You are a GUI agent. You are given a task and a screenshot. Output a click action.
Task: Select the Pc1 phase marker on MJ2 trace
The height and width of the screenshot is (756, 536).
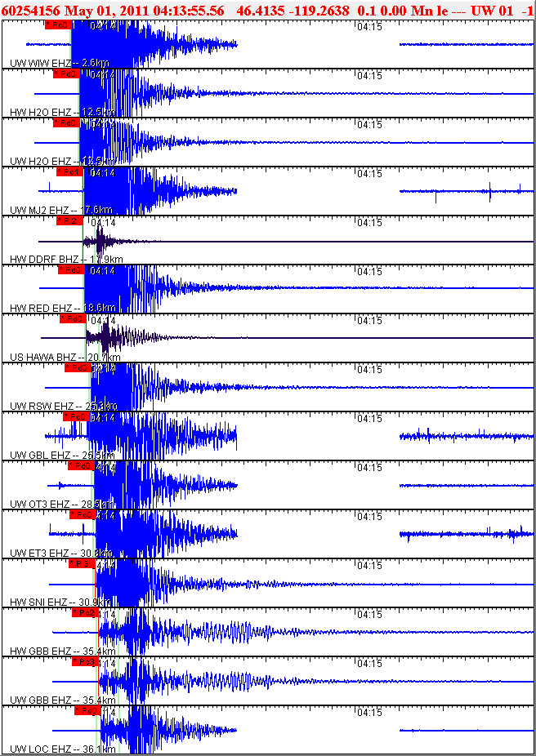click(70, 171)
